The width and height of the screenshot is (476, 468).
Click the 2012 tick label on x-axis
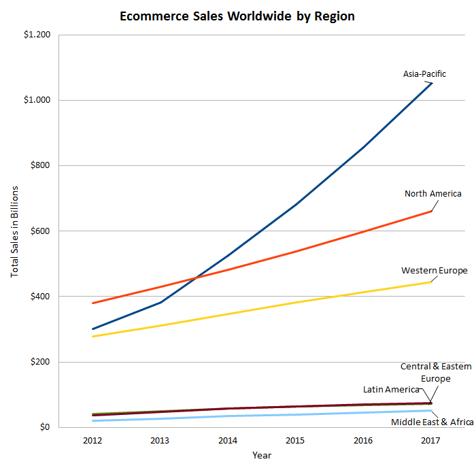tap(92, 440)
